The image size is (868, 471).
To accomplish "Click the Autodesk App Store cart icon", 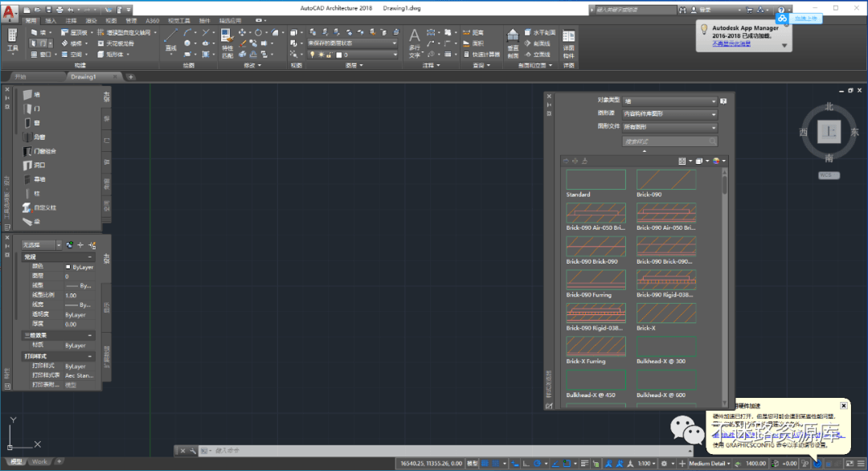I will pyautogui.click(x=749, y=10).
